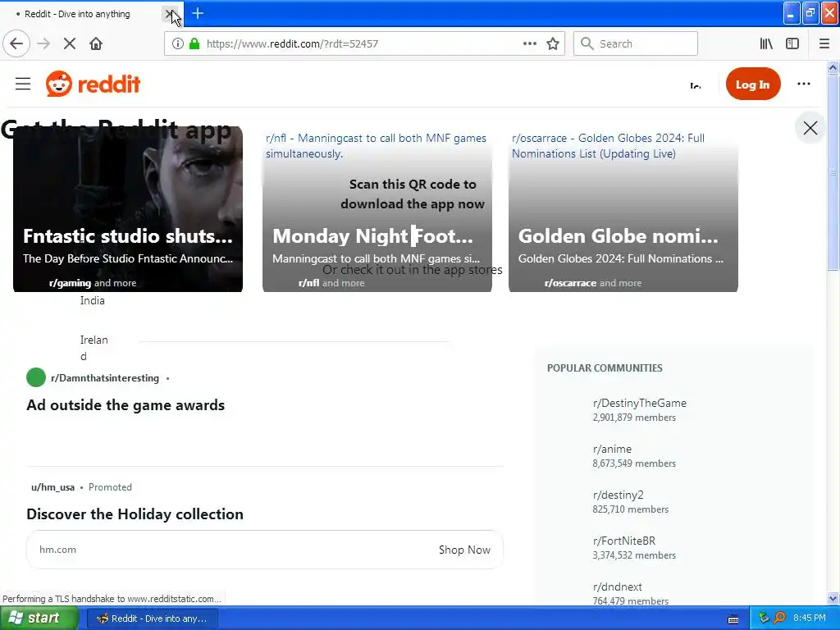The width and height of the screenshot is (840, 630).
Task: Click the reddit.com address bar URL
Action: tap(292, 44)
